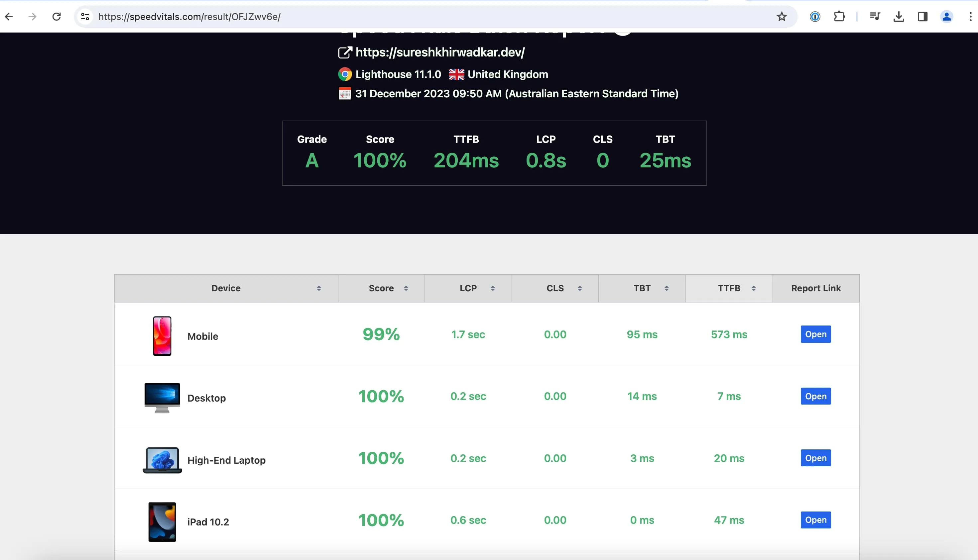Open the Desktop report
Viewport: 978px width, 560px height.
pyautogui.click(x=815, y=396)
